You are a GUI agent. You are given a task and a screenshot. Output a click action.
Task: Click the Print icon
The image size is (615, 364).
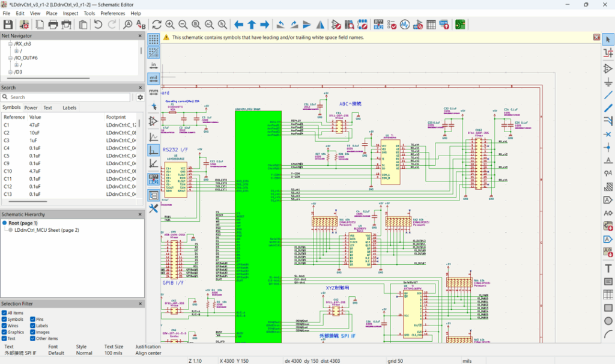(x=53, y=24)
